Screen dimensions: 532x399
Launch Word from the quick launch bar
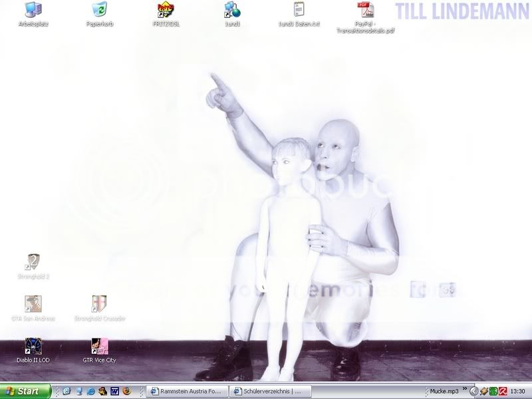tap(114, 391)
